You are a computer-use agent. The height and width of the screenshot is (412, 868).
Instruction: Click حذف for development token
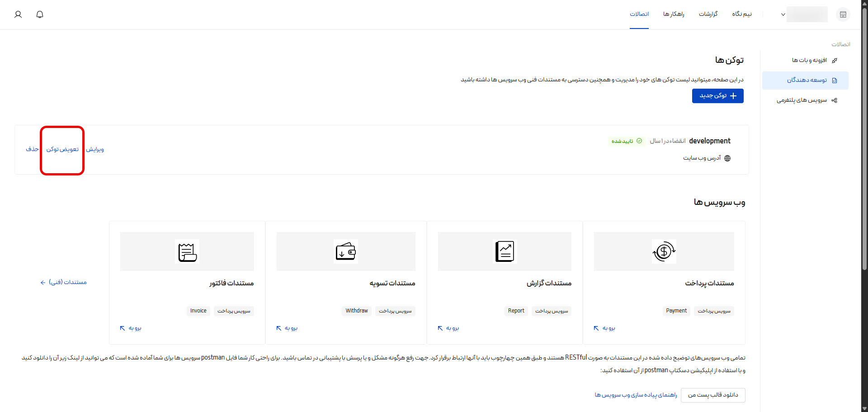coord(32,149)
